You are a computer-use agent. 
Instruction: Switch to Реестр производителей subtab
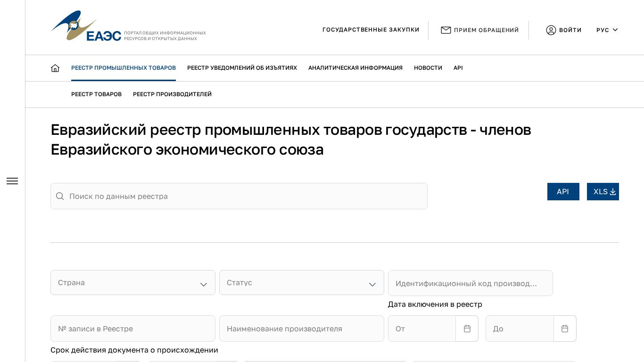pos(172,94)
